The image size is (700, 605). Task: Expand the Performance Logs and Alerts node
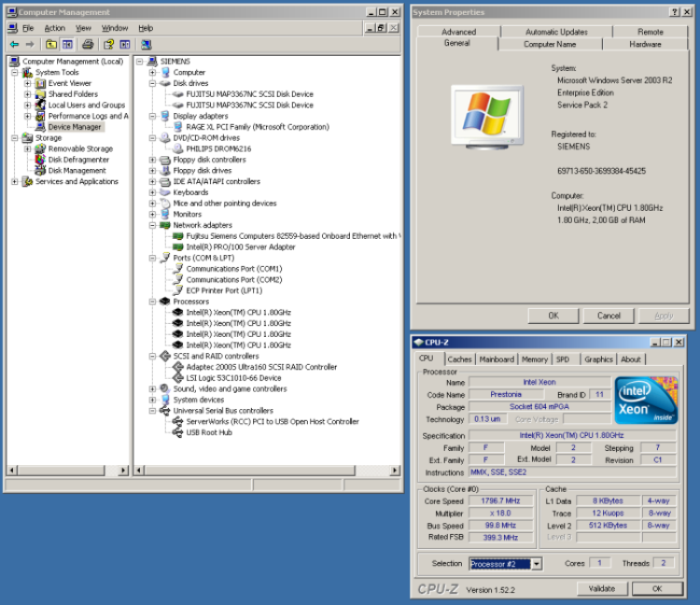(28, 116)
